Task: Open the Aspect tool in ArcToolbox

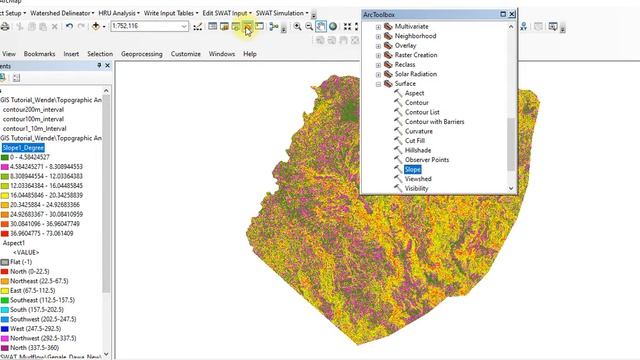Action: coord(414,93)
